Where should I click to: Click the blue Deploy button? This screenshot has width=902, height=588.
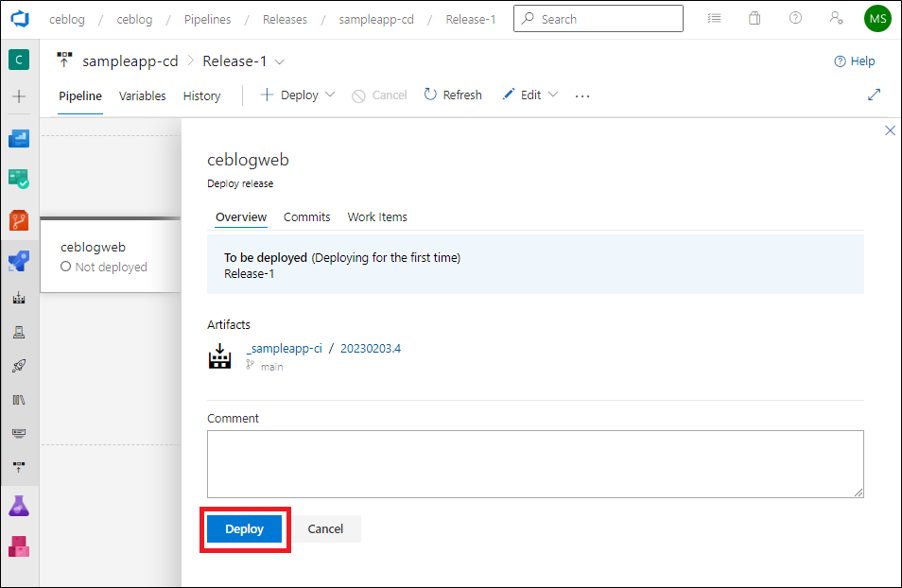click(x=245, y=528)
